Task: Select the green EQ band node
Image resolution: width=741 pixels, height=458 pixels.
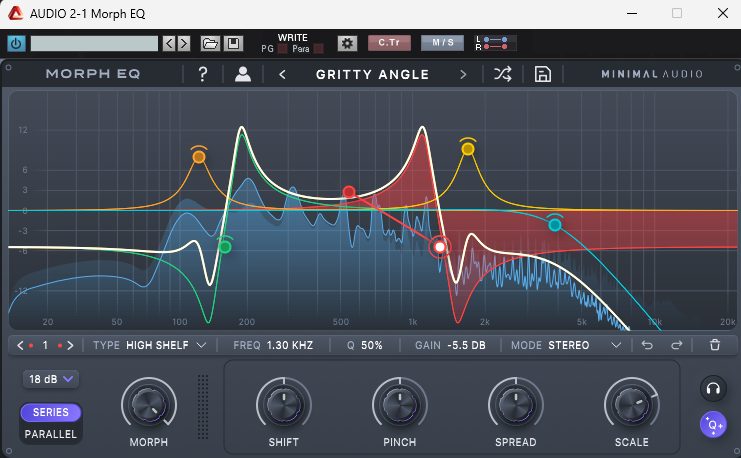Action: pos(225,247)
